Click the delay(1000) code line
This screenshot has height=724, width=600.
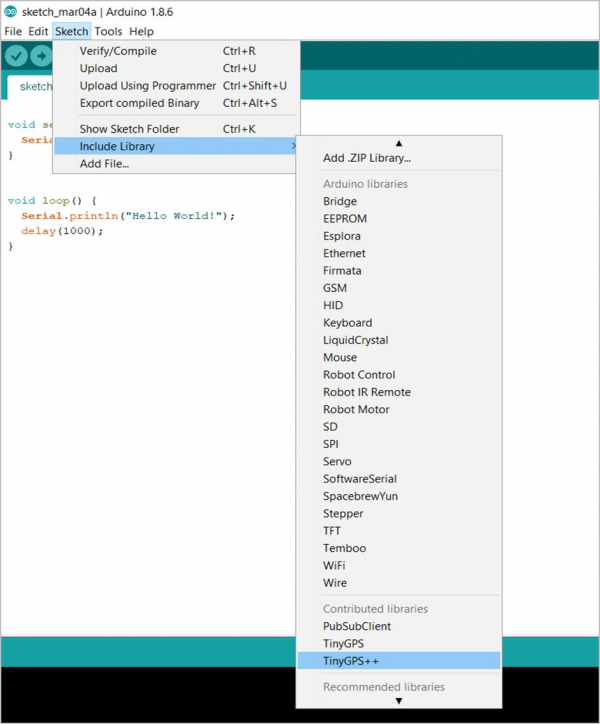pyautogui.click(x=62, y=231)
